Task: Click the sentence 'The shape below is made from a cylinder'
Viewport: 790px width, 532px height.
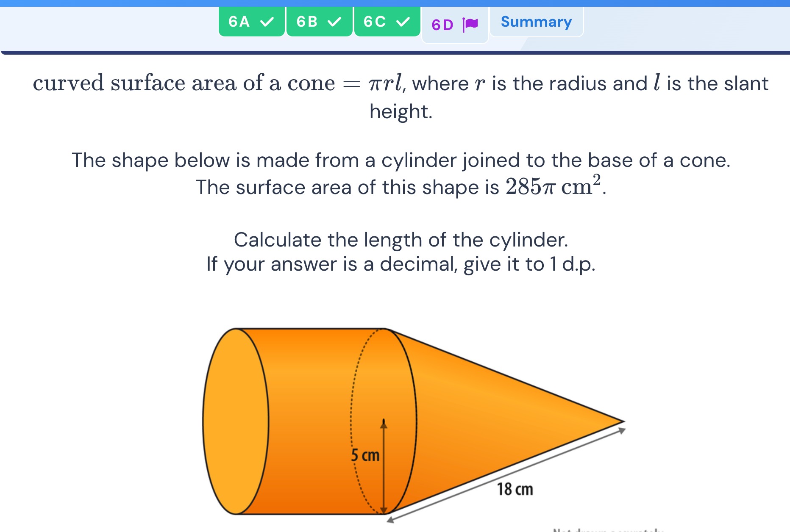Action: [x=401, y=161]
